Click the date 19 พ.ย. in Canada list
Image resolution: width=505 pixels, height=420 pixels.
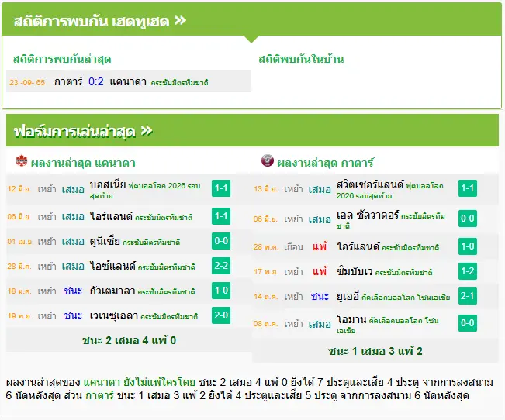tap(19, 316)
